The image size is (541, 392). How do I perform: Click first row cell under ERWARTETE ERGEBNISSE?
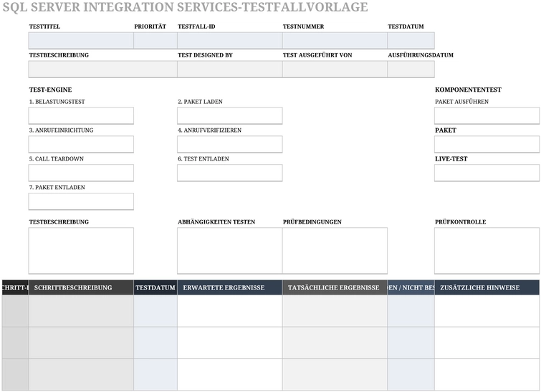[x=230, y=311]
